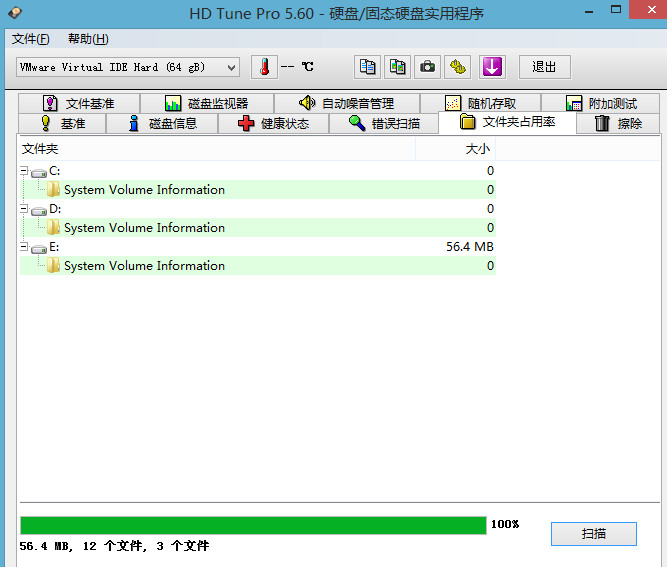Collapse the E: drive tree node

pos(24,247)
